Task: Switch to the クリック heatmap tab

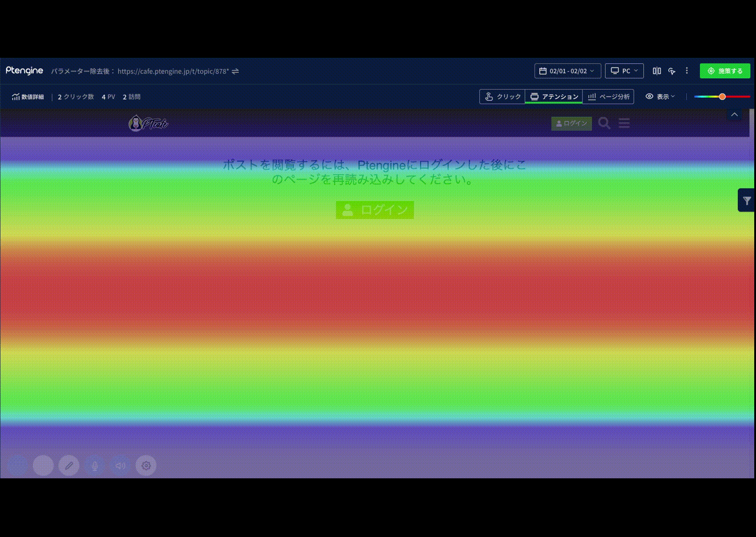Action: pyautogui.click(x=503, y=96)
